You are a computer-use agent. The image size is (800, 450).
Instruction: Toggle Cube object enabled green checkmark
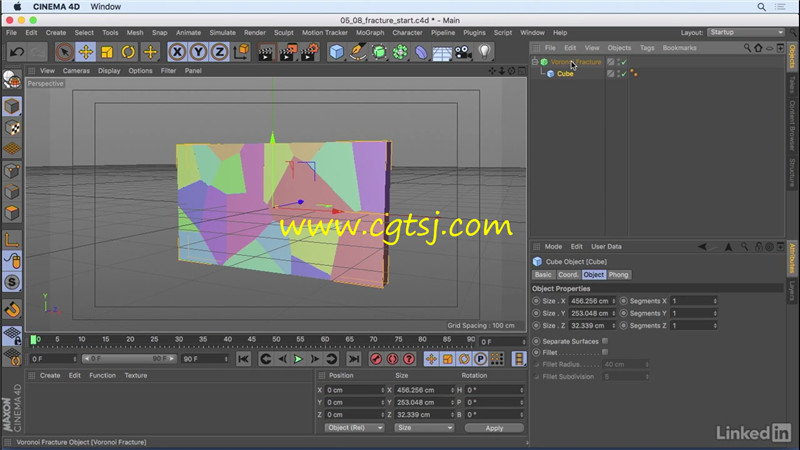point(624,74)
